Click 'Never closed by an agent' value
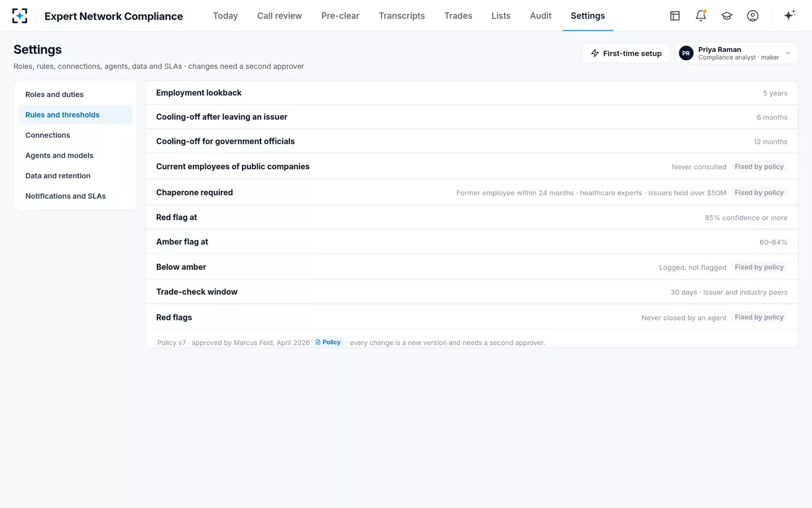The image size is (812, 508). [683, 318]
